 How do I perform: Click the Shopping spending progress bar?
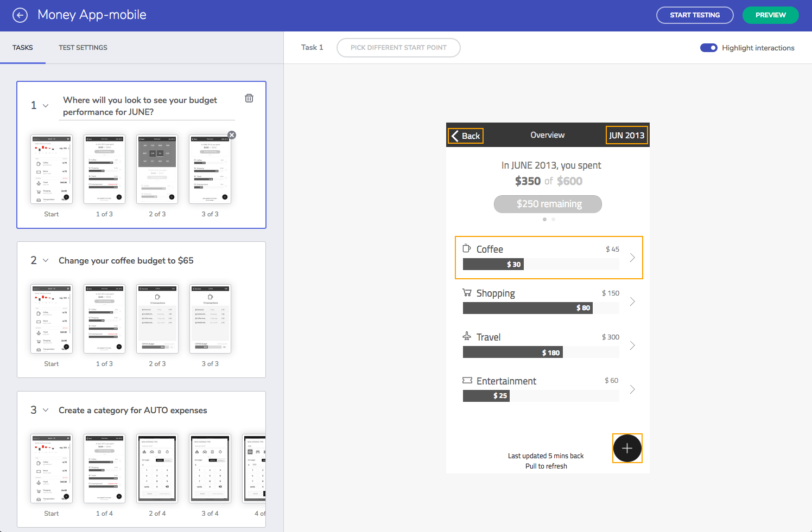(x=541, y=308)
